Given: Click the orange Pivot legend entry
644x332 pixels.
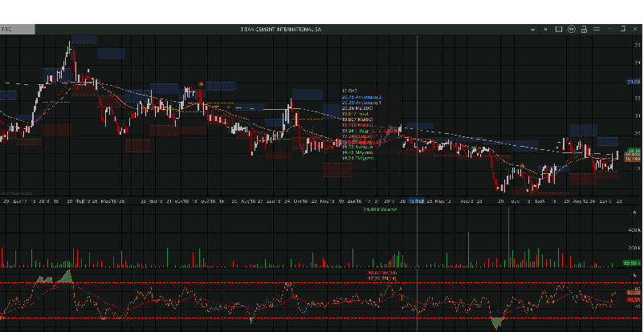Looking at the screenshot, I should tap(356, 114).
